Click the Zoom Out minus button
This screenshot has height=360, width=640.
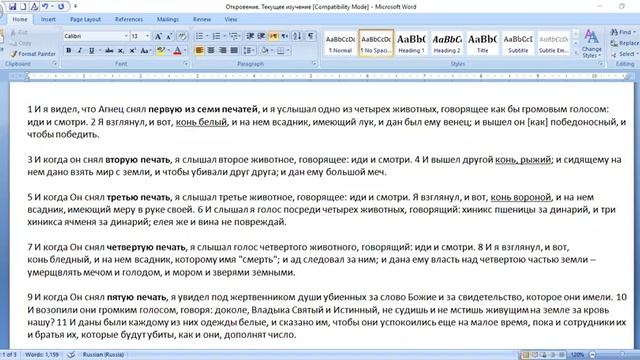592,355
